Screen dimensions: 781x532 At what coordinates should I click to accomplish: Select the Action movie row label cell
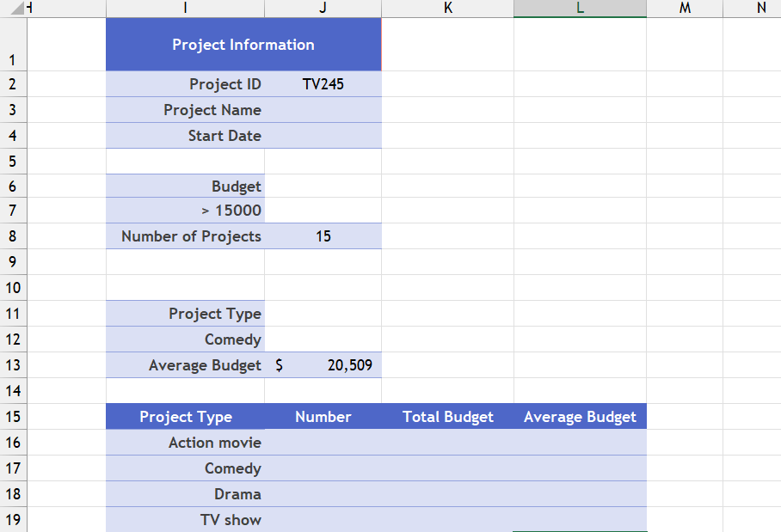click(x=185, y=442)
